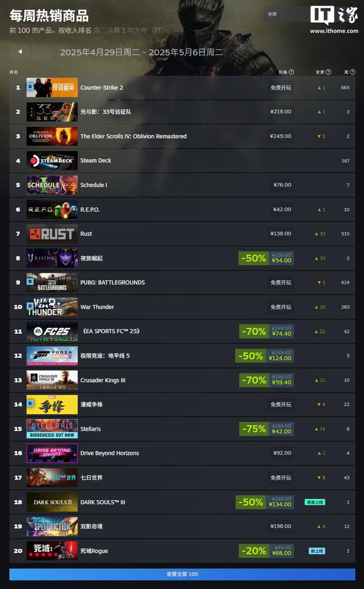This screenshot has height=589, width=364.
Task: Open the 光与影：33号远征队 entry
Action: point(106,112)
